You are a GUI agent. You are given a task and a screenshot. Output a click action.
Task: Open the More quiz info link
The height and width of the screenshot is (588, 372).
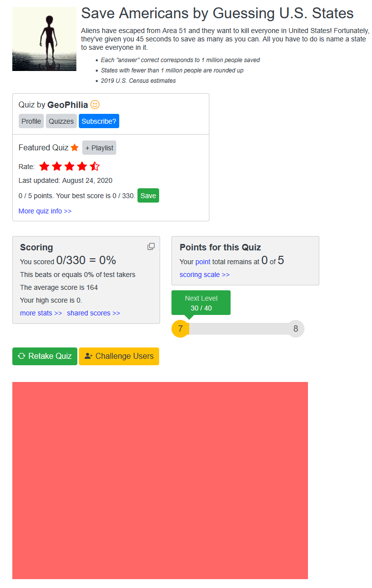[45, 211]
